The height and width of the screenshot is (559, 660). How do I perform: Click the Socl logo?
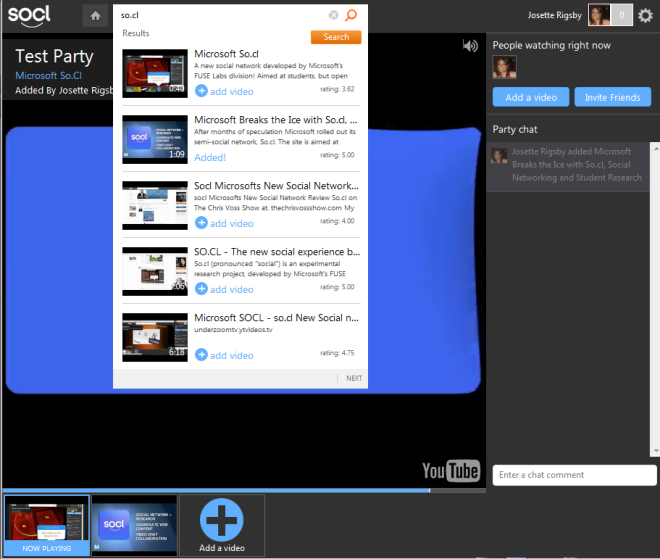(29, 16)
